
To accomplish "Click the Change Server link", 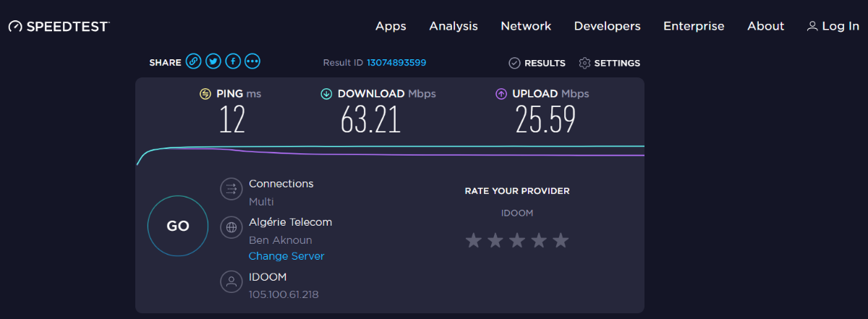I will (286, 256).
